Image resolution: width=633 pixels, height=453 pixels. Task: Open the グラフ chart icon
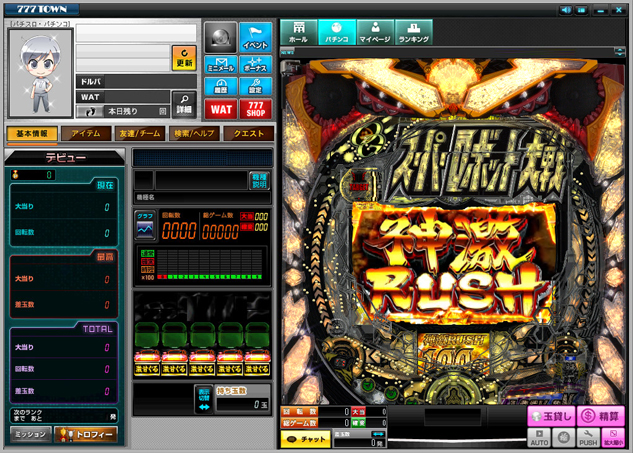click(145, 226)
